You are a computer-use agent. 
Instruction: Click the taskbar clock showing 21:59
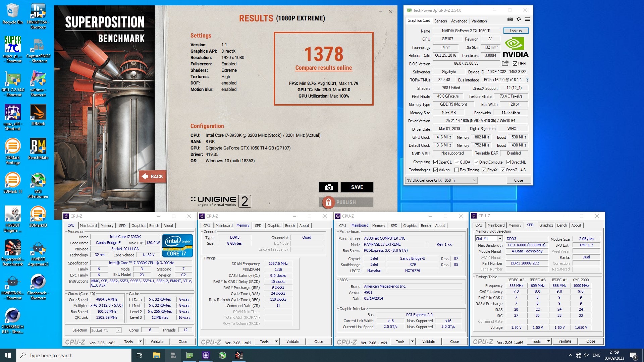pos(614,355)
